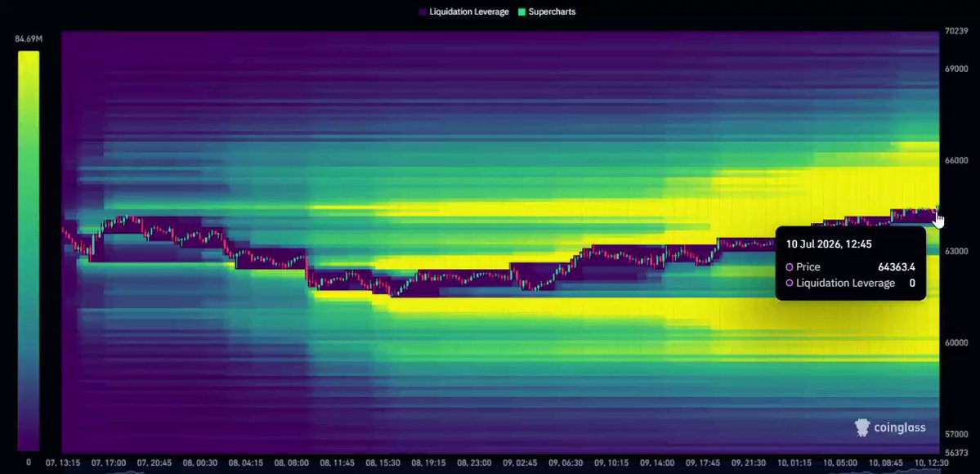
Task: Click the "10, 01:15" time axis label
Action: (x=794, y=463)
